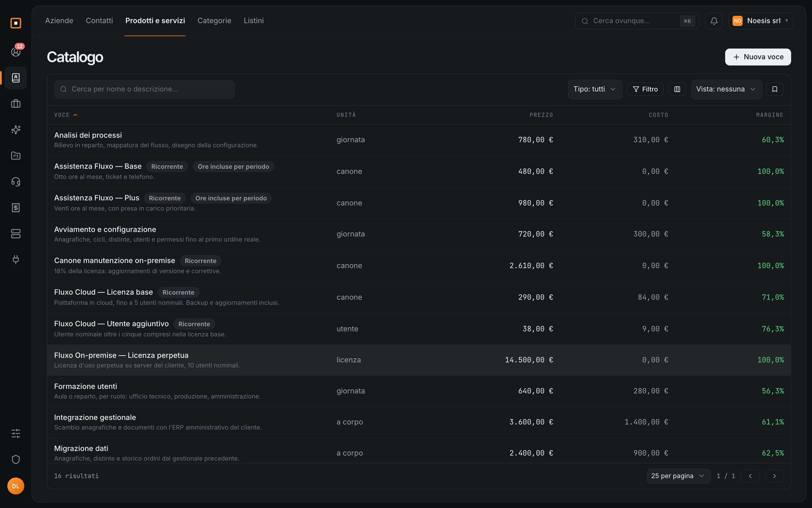
Task: Open the server stack sidebar icon
Action: pyautogui.click(x=16, y=233)
